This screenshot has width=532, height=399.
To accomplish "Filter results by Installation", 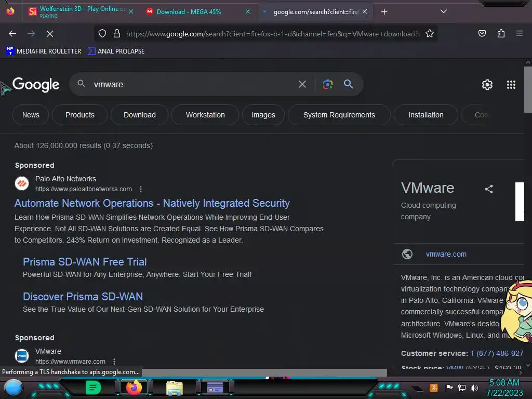I will [426, 115].
